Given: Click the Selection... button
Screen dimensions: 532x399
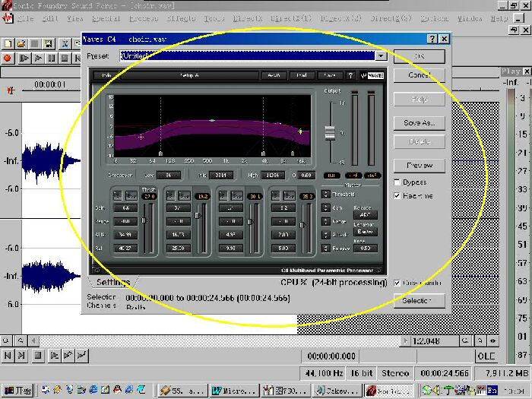Looking at the screenshot, I should [420, 301].
